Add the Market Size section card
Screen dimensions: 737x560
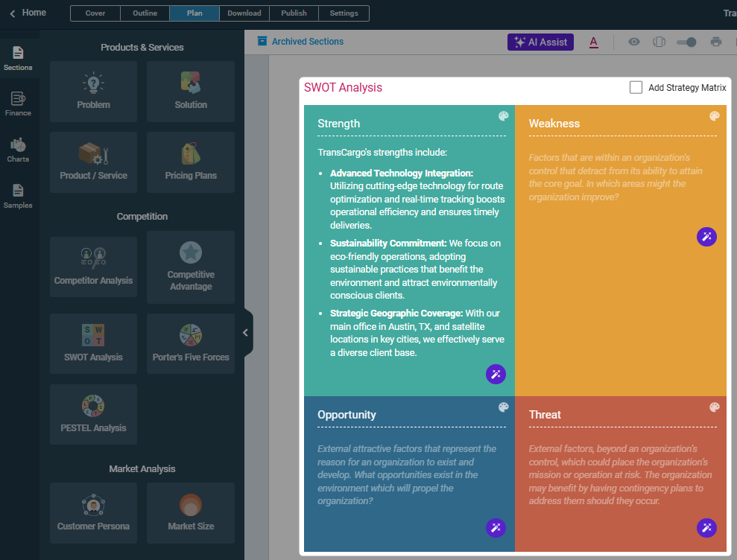tap(190, 512)
